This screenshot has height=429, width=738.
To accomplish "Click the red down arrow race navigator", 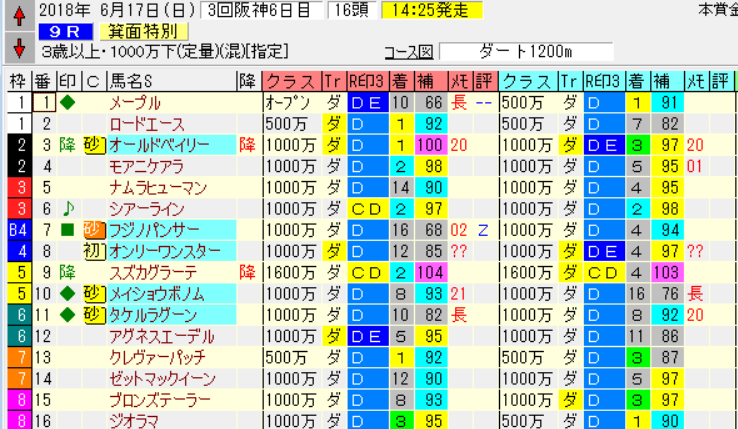I will (x=19, y=48).
